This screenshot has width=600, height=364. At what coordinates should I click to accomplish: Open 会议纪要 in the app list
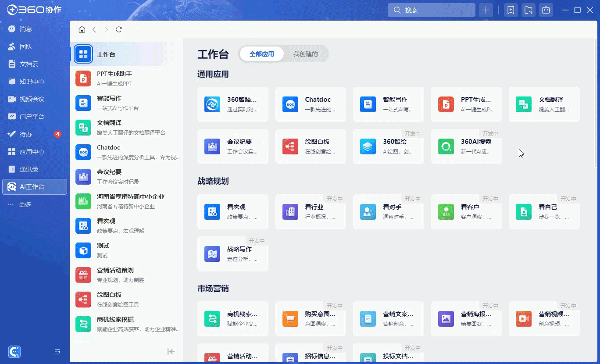coord(126,177)
